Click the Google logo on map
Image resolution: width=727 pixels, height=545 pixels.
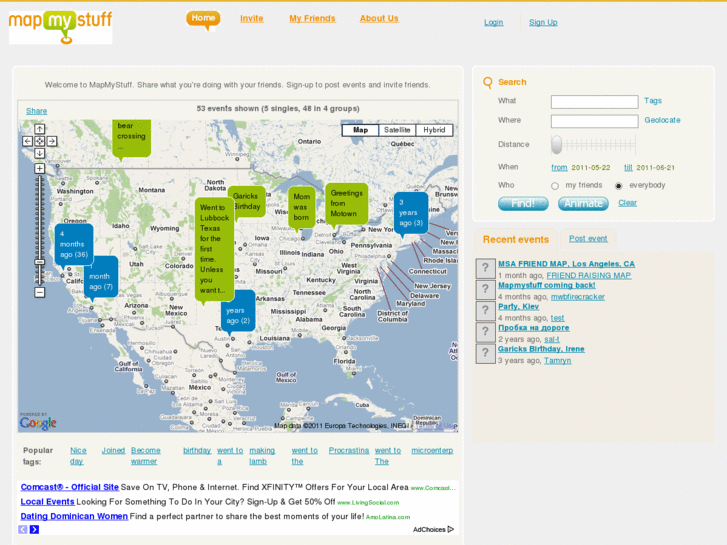click(38, 423)
